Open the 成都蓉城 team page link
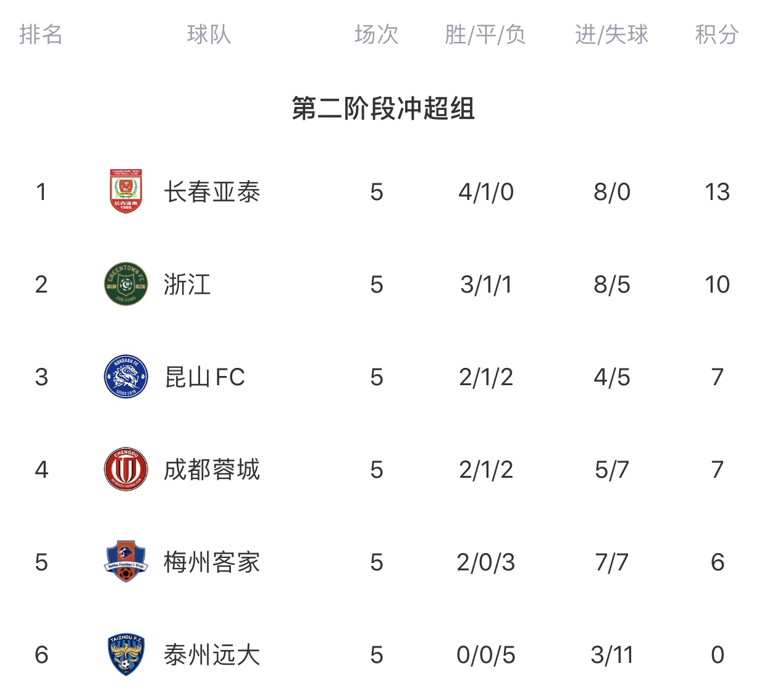Viewport: 767px width, 700px height. point(212,470)
